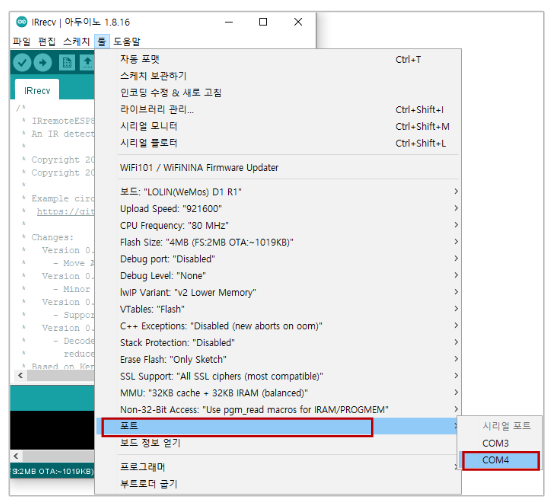Click the Verify checkmark toolbar icon
Image resolution: width=553 pixels, height=504 pixels.
point(22,63)
